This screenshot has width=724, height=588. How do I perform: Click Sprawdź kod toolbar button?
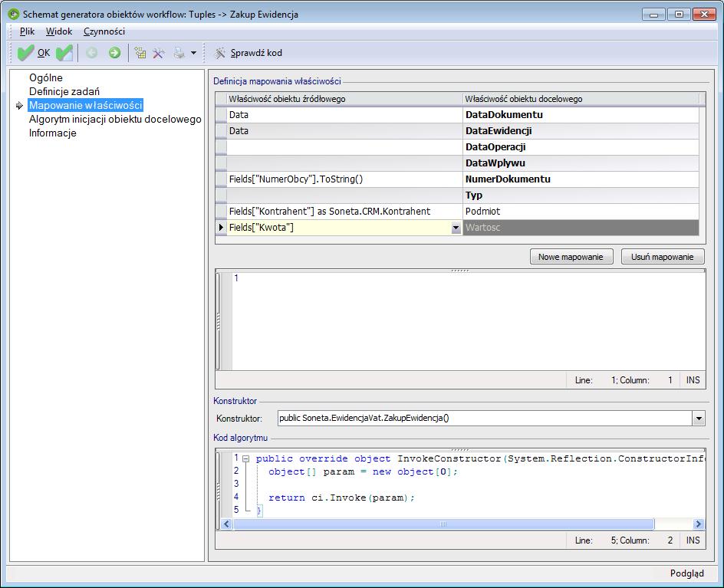[x=248, y=53]
